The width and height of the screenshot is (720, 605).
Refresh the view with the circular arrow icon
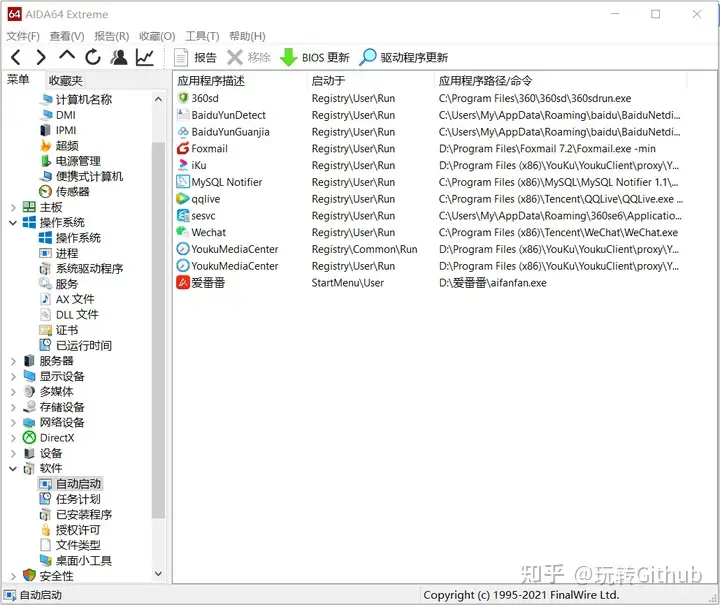click(x=93, y=57)
